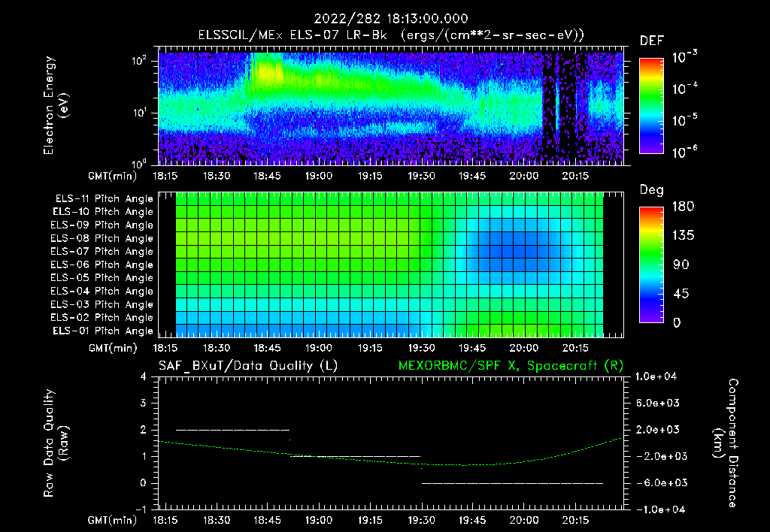Image resolution: width=770 pixels, height=532 pixels.
Task: Click the 3 tick on data quality axis
Action: click(144, 403)
